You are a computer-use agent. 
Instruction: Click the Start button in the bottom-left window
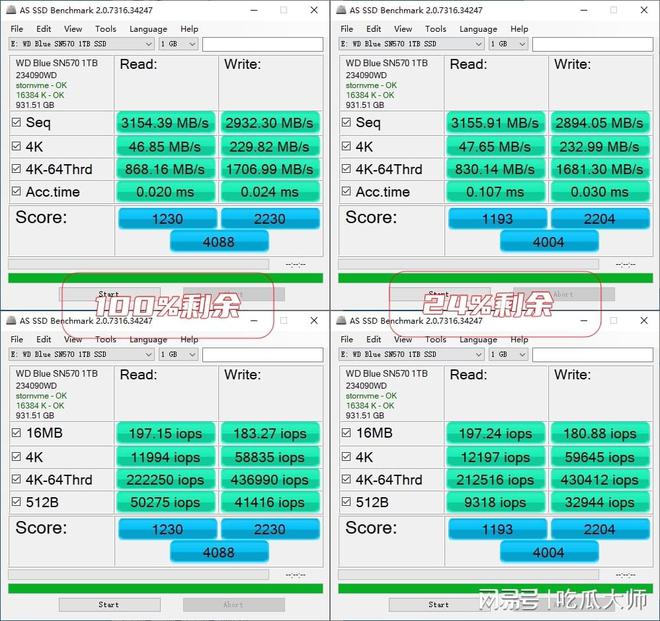pos(109,605)
